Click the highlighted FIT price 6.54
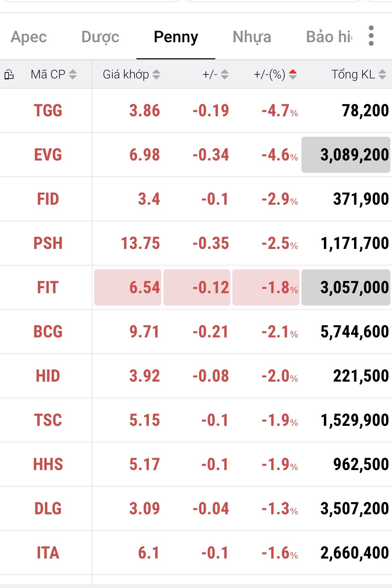The width and height of the screenshot is (392, 588). pos(128,287)
